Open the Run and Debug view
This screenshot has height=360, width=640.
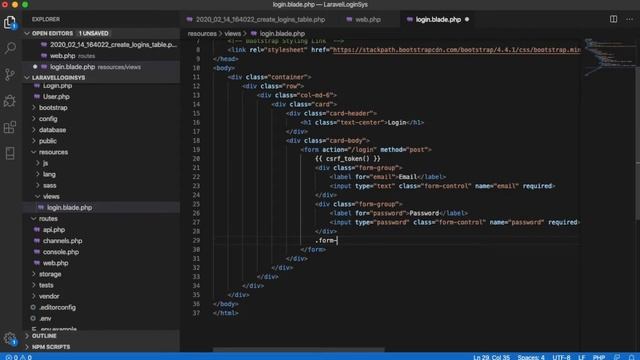[10, 101]
